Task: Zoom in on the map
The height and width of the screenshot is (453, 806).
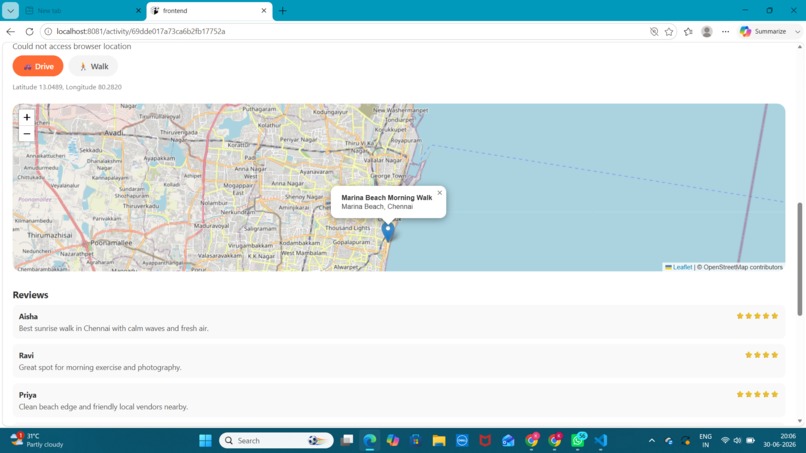Action: 27,117
